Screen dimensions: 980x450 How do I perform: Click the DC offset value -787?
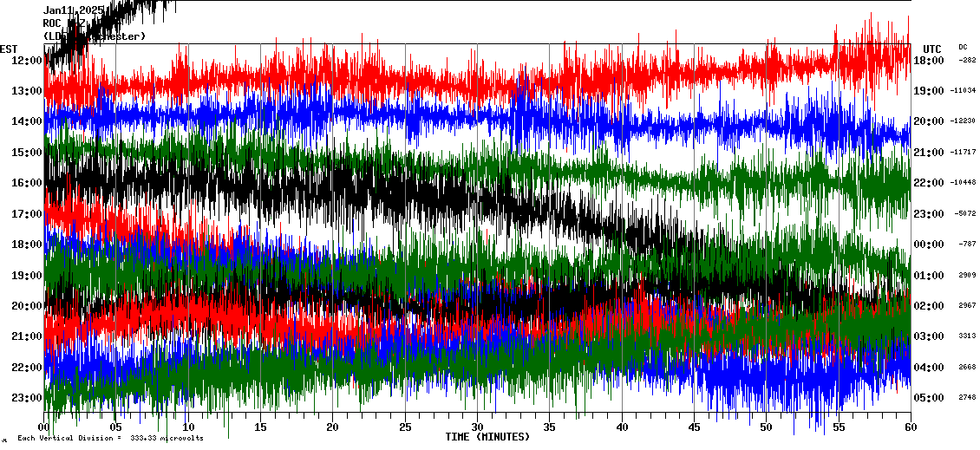966,245
